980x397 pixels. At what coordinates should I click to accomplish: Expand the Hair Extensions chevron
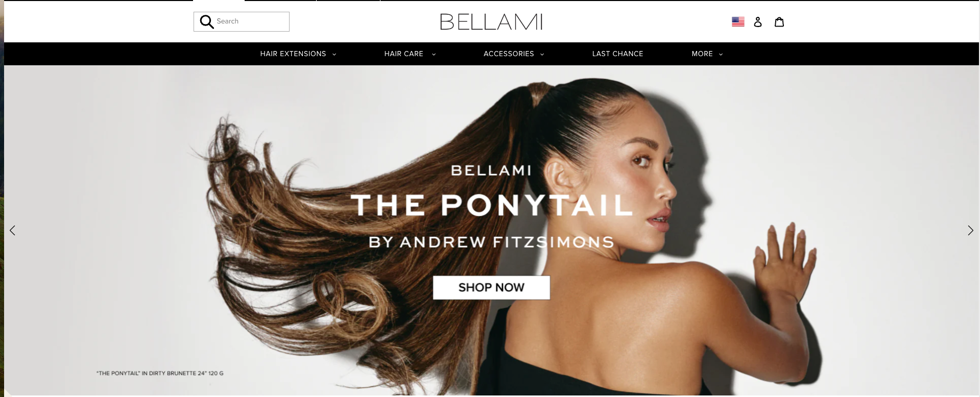[334, 54]
